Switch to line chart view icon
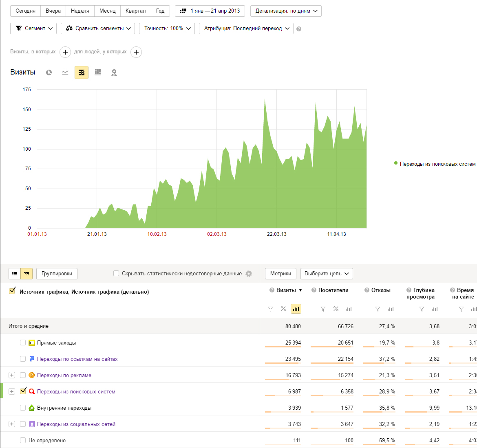 (65, 72)
